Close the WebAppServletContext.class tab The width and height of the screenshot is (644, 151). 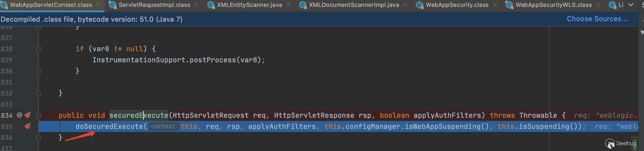click(98, 5)
